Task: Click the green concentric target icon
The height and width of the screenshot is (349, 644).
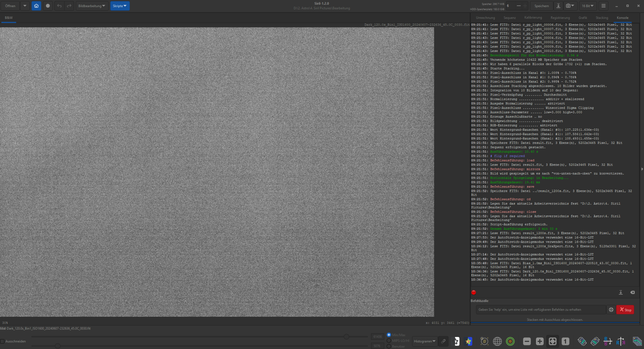Action: 510,341
